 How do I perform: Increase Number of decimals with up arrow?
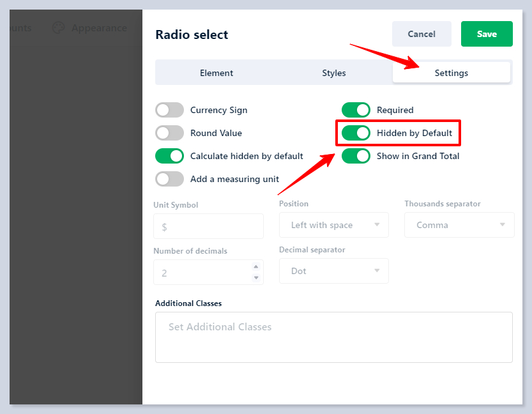coord(257,267)
